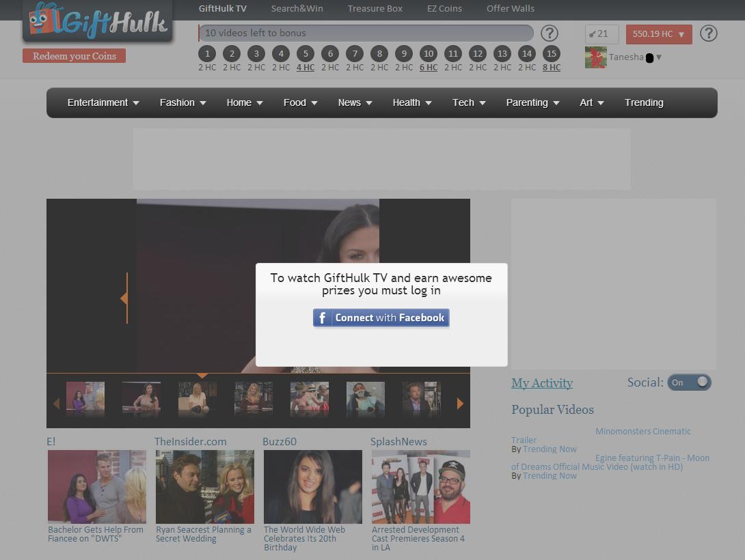Toggle the Social On switch
Viewport: 745px width, 560px height.
coord(690,382)
